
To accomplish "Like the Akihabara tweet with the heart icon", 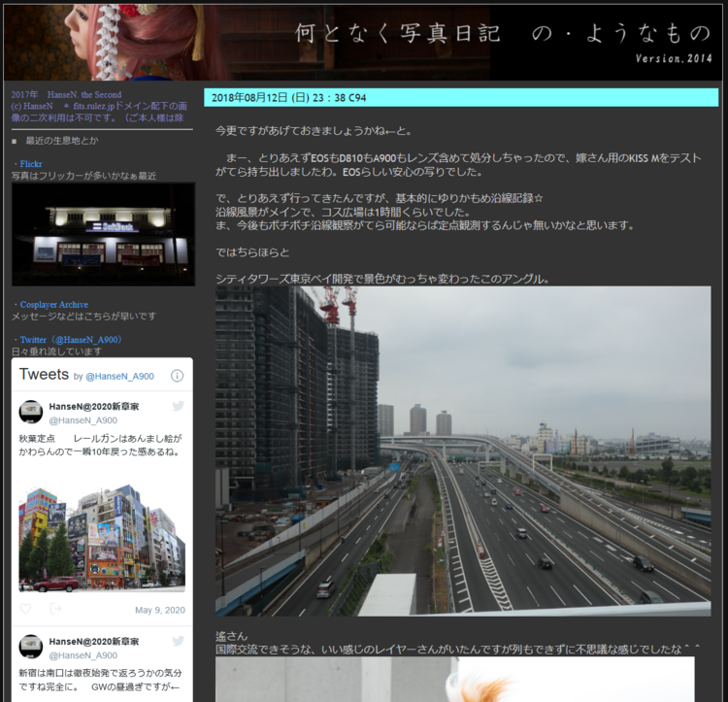I will coord(25,609).
